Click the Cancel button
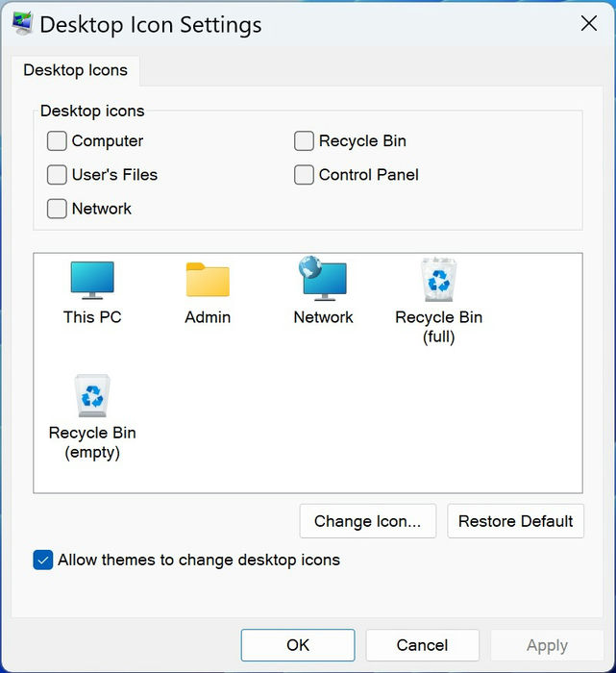This screenshot has width=616, height=673. point(422,645)
